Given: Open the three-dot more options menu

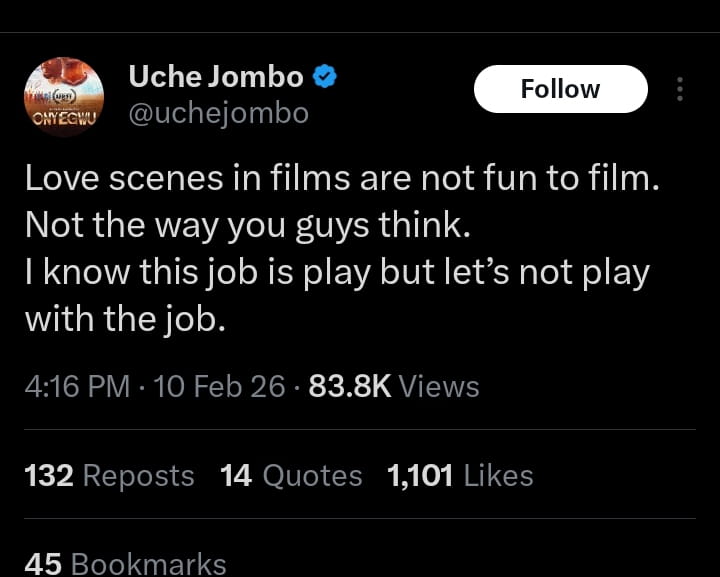Looking at the screenshot, I should coord(680,89).
